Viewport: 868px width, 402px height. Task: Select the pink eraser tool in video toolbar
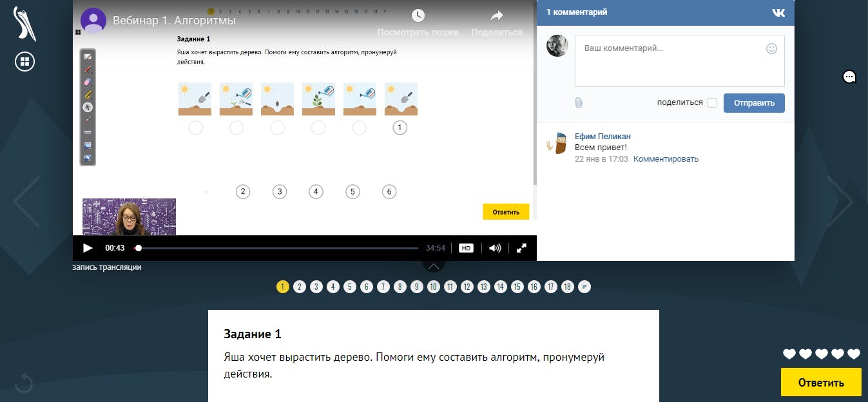click(x=88, y=82)
